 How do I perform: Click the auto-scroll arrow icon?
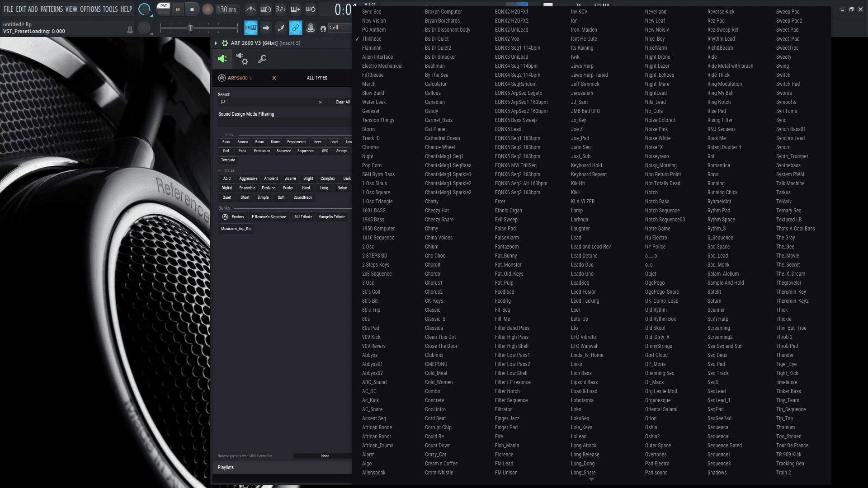266,28
